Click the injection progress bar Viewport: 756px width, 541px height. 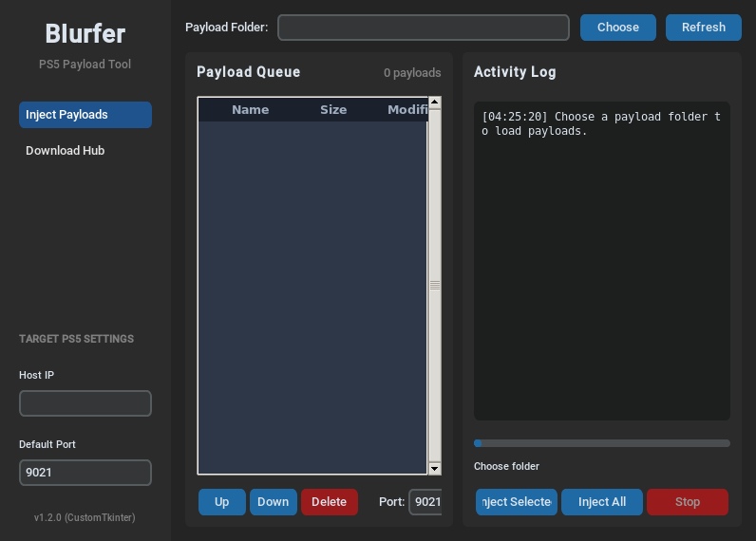pyautogui.click(x=602, y=443)
